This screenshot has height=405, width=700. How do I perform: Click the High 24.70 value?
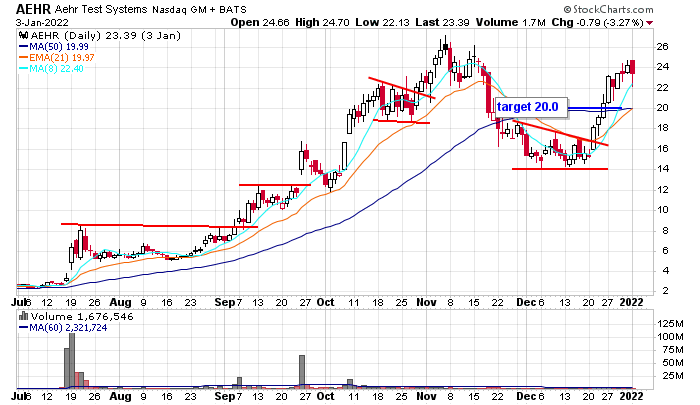(x=322, y=22)
